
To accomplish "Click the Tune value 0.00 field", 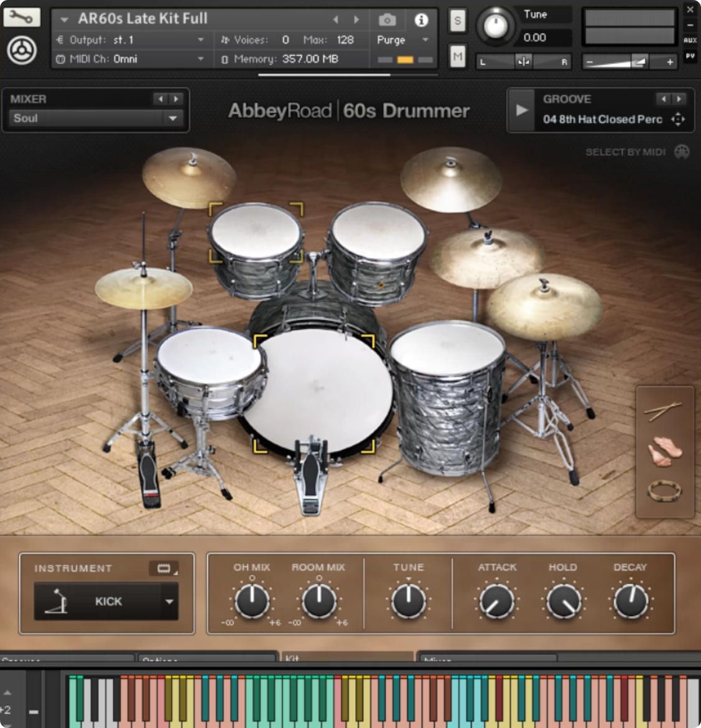I will coord(544,37).
